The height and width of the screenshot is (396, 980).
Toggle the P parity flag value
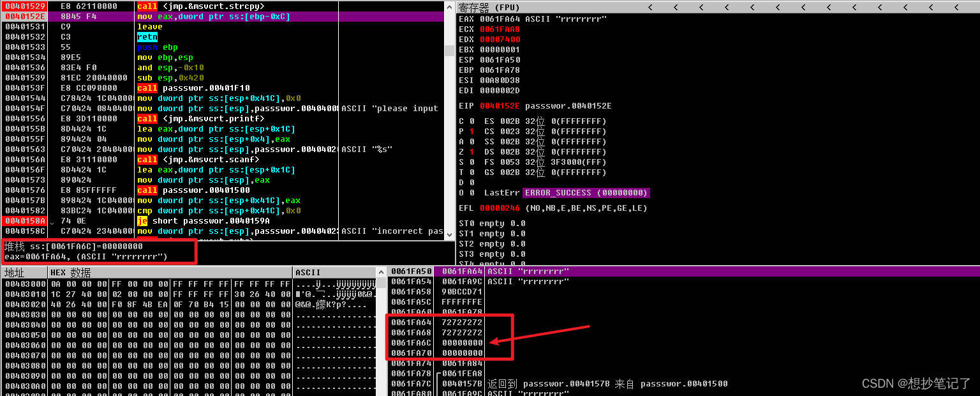coord(471,132)
